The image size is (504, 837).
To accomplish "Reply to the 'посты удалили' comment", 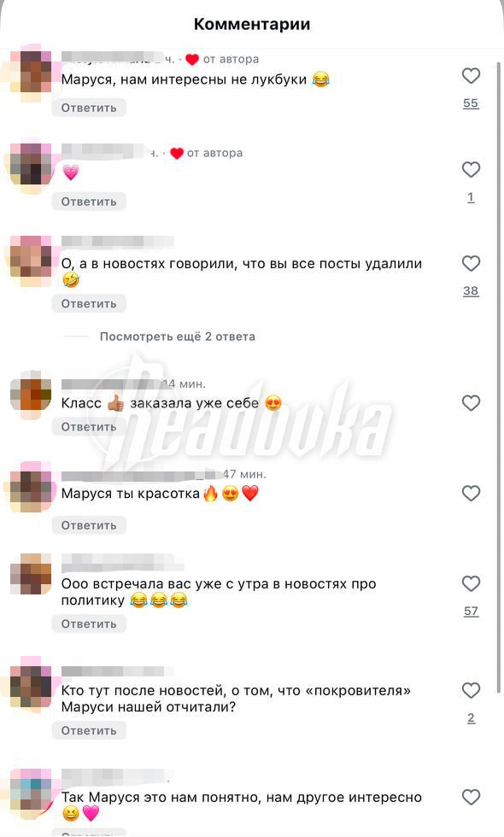I will [x=89, y=304].
